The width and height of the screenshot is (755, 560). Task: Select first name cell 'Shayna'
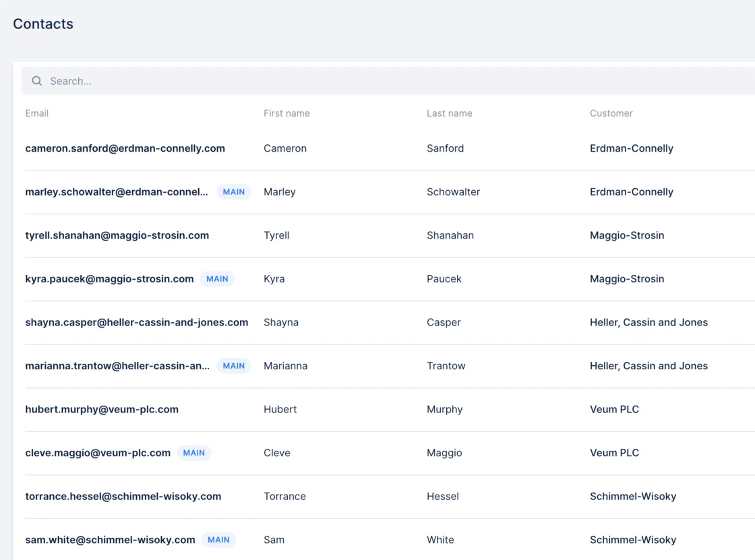click(281, 322)
